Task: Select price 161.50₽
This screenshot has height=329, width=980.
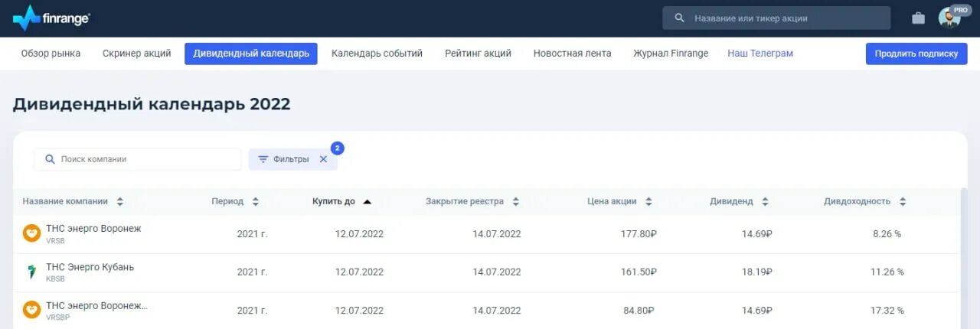Action: point(639,272)
